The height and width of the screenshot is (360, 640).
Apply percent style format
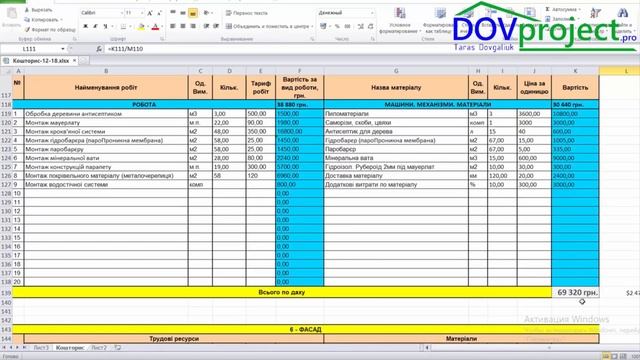[337, 26]
